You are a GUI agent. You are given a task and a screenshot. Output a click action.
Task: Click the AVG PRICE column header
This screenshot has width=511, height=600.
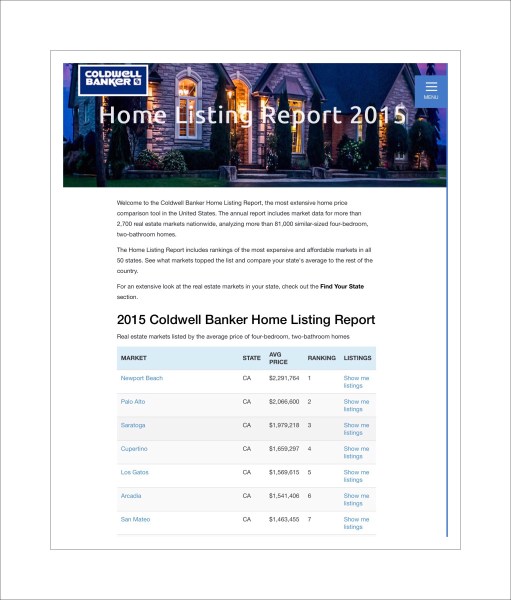coord(278,358)
